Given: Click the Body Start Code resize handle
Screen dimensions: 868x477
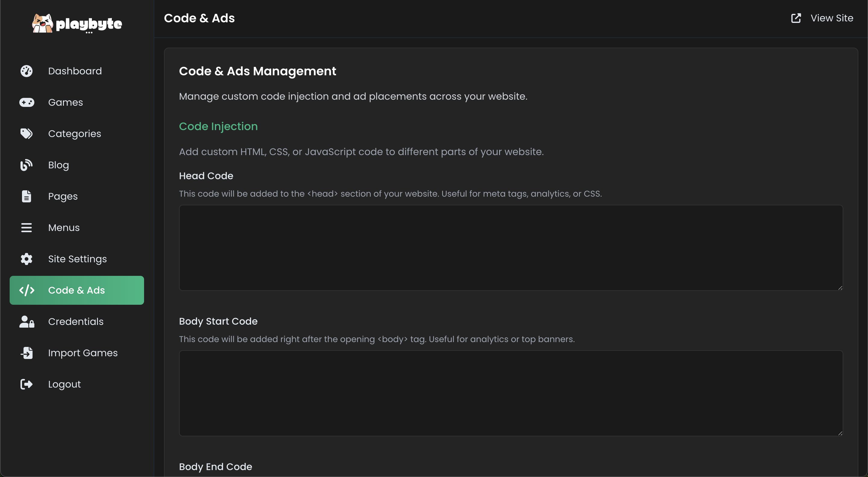Looking at the screenshot, I should (x=840, y=433).
